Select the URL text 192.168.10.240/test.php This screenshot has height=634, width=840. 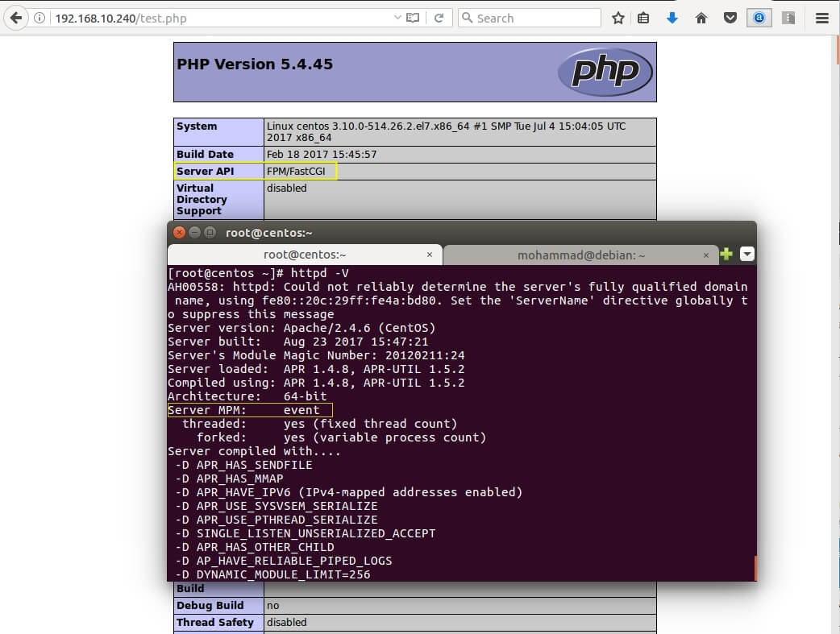[121, 18]
